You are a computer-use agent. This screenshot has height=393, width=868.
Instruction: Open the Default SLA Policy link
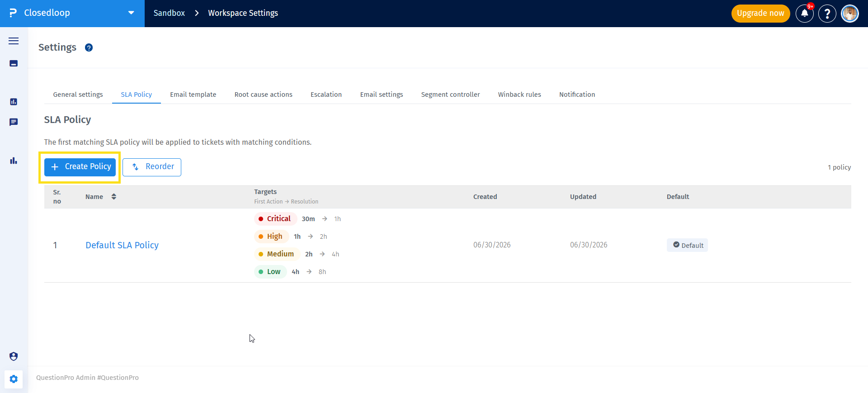pos(122,245)
